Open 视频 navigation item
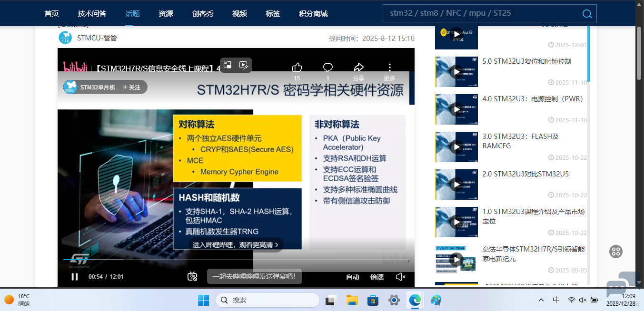This screenshot has height=311, width=644. pos(239,13)
